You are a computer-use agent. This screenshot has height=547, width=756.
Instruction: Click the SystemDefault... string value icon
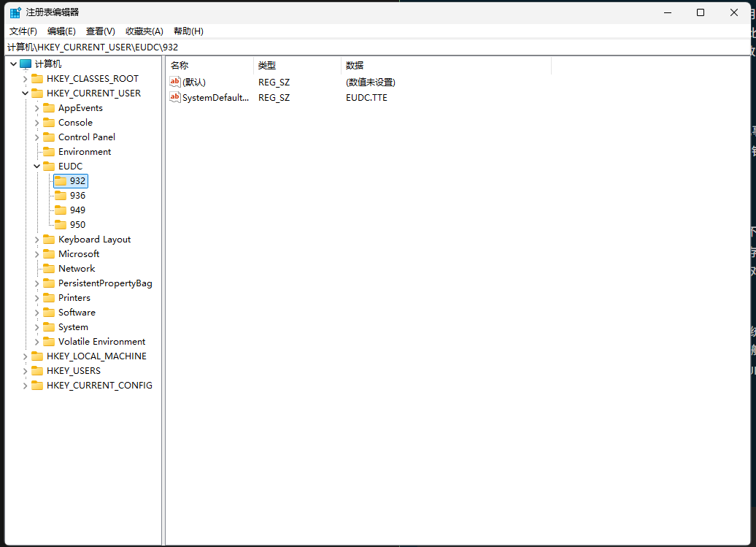[x=175, y=97]
